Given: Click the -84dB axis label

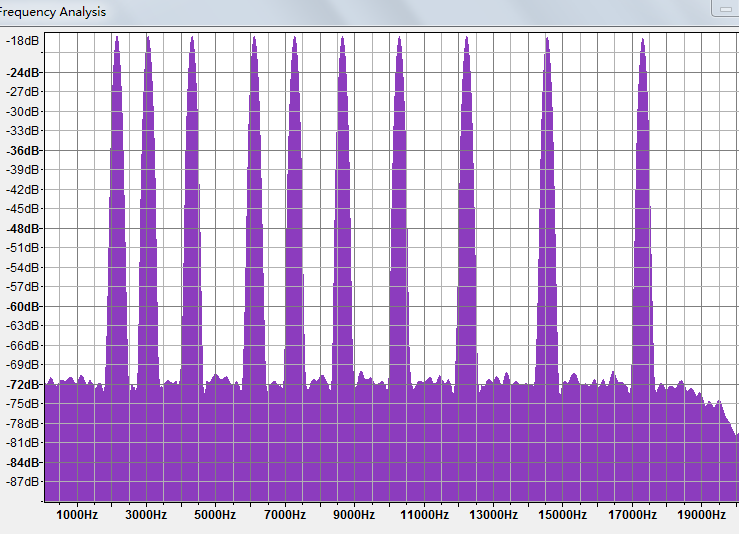Looking at the screenshot, I should pos(22,463).
